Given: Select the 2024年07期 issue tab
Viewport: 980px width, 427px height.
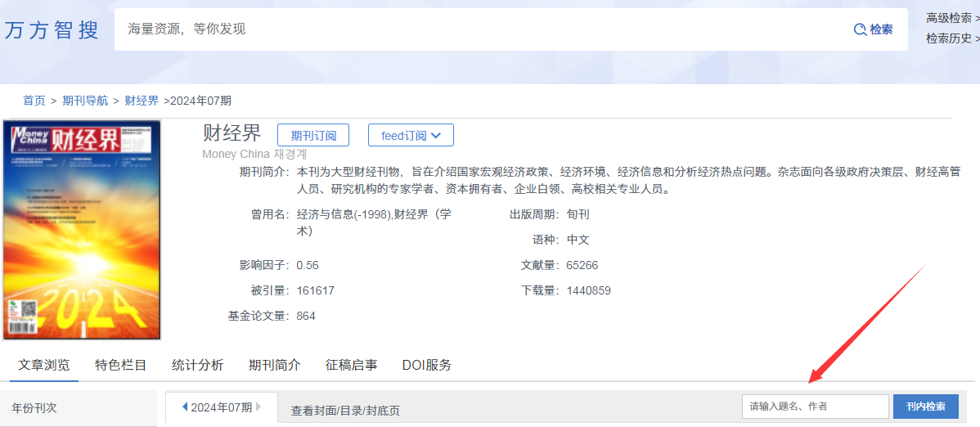Looking at the screenshot, I should (222, 407).
